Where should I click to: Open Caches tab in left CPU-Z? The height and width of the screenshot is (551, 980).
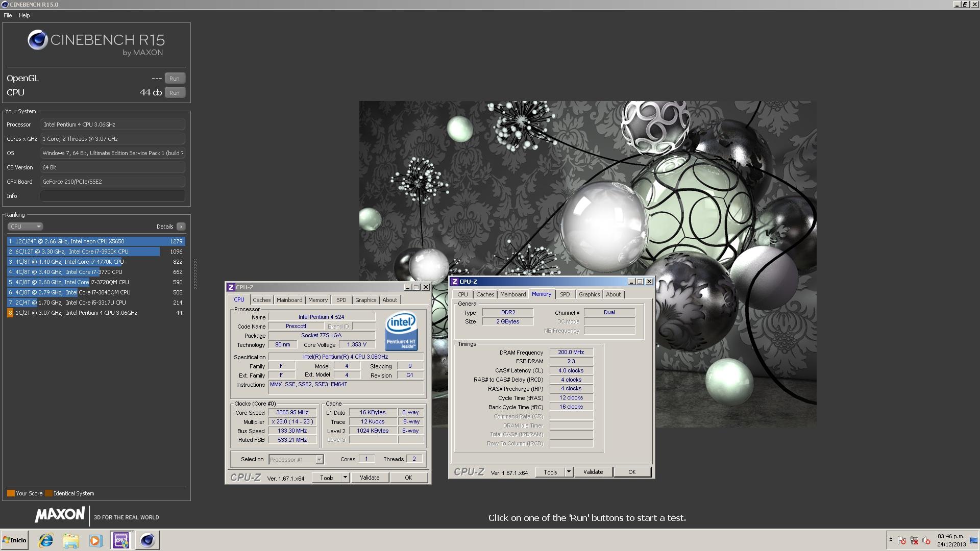pos(262,300)
